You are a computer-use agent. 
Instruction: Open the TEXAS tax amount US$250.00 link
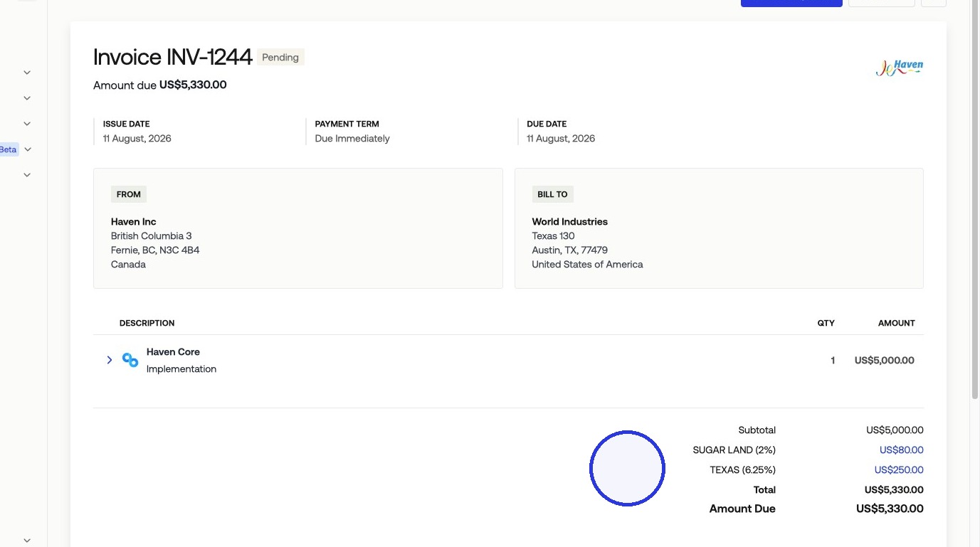pyautogui.click(x=899, y=469)
